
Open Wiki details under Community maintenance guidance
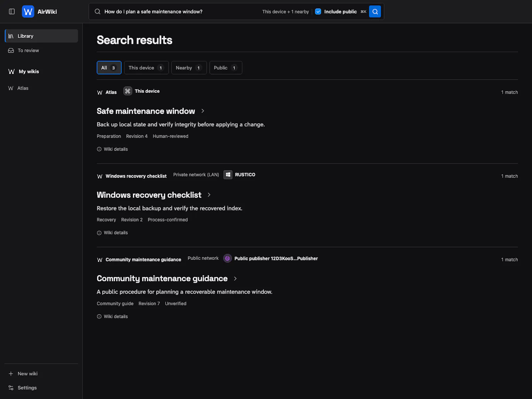click(x=116, y=317)
